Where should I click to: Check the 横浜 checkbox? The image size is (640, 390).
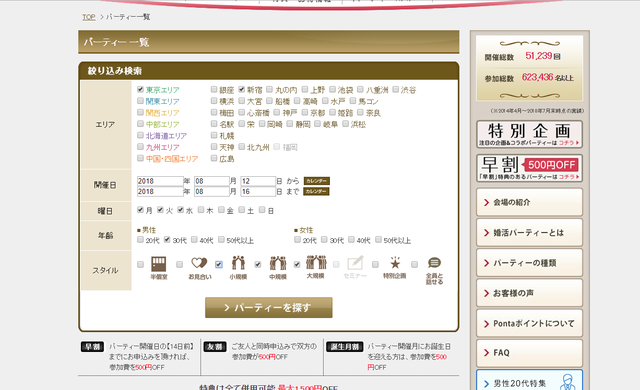point(214,100)
